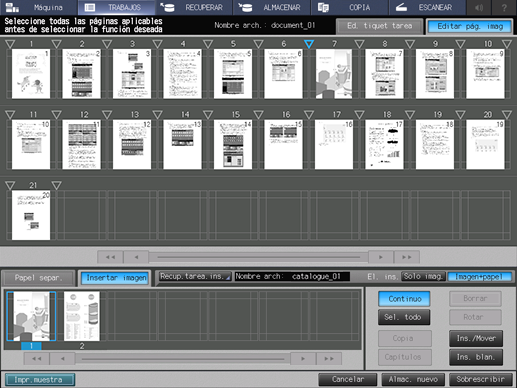Open the Recup. tarea ins. dropdown
The image size is (517, 388).
[x=195, y=276]
